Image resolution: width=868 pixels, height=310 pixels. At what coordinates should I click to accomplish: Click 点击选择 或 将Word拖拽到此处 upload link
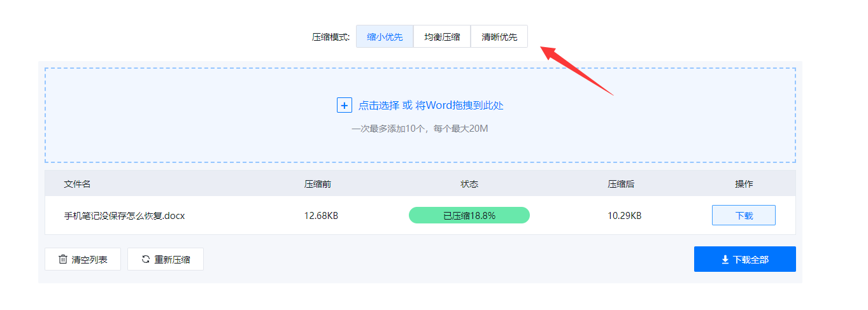[x=431, y=106]
